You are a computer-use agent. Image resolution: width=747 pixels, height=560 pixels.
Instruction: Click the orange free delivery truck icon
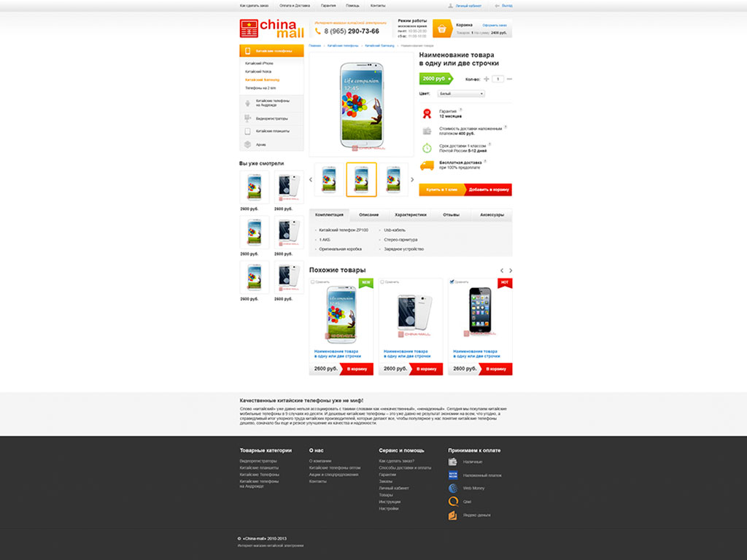(427, 166)
